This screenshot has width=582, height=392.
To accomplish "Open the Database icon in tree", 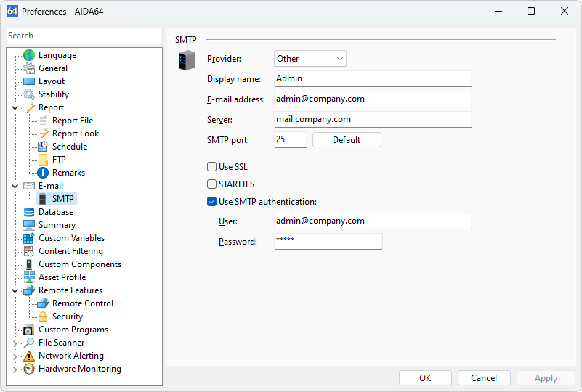I will click(29, 212).
